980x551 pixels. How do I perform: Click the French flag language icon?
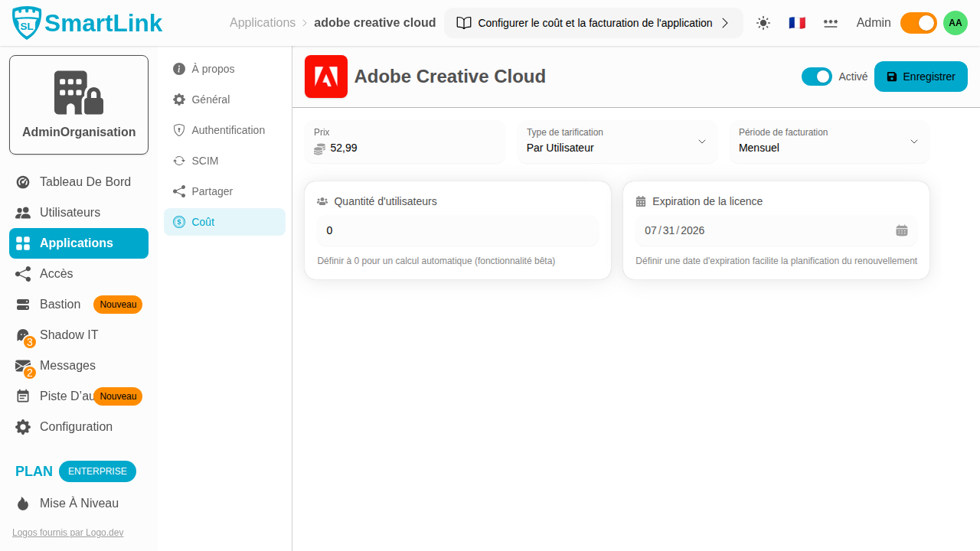click(x=797, y=23)
